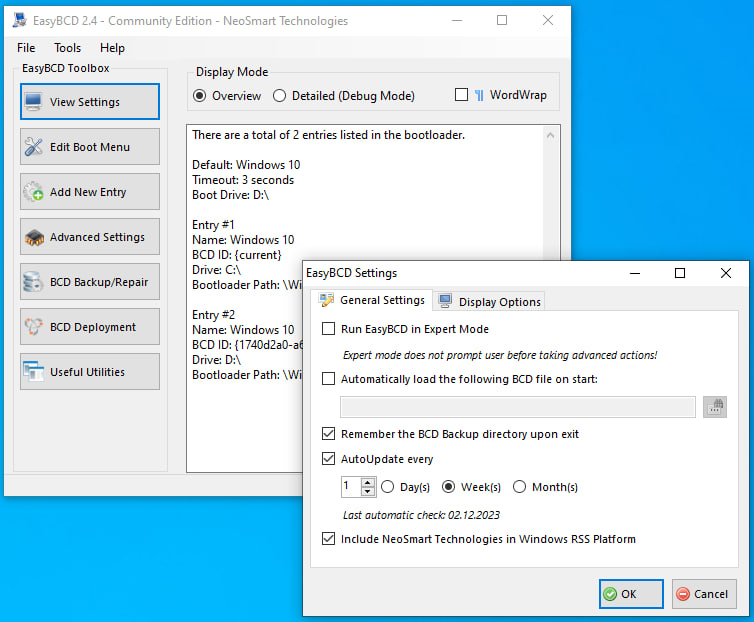Open the Tools menu

point(67,48)
